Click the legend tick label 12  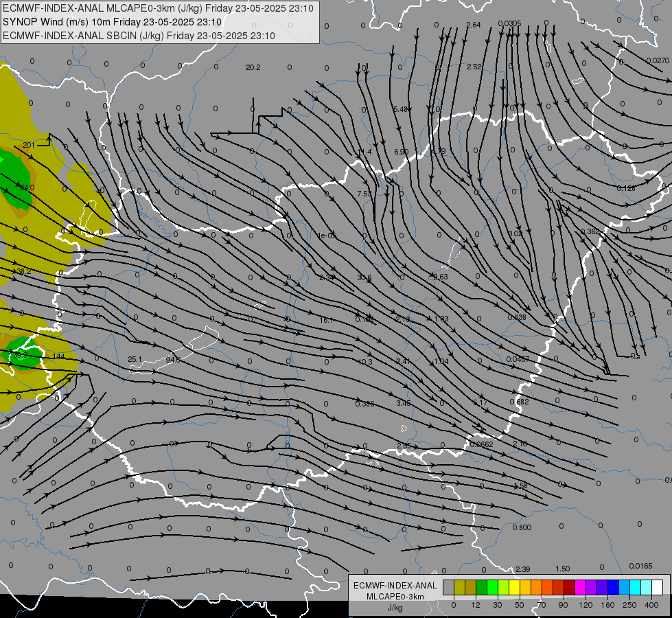(475, 605)
